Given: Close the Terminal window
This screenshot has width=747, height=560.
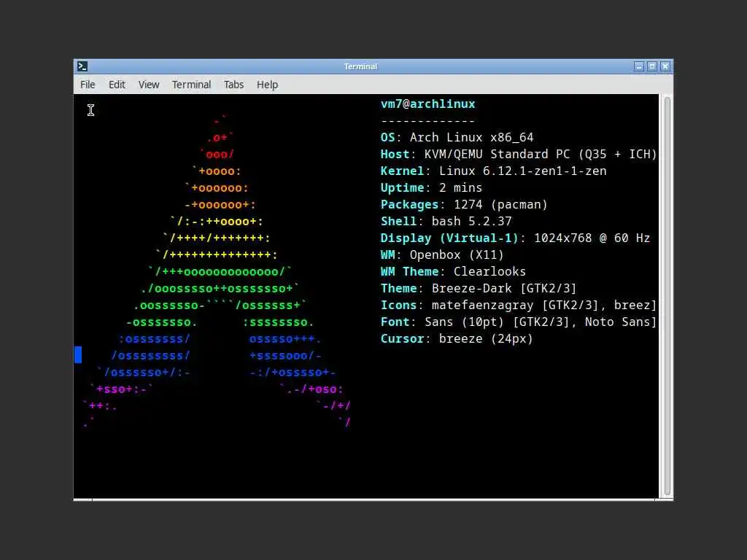Looking at the screenshot, I should click(665, 66).
